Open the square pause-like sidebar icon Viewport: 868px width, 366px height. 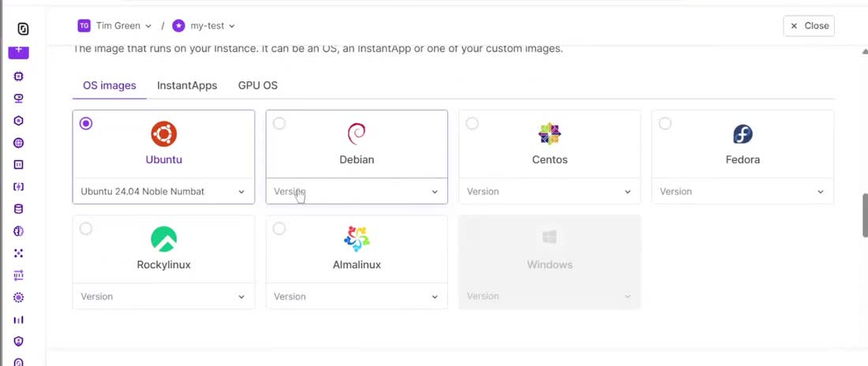[x=18, y=164]
